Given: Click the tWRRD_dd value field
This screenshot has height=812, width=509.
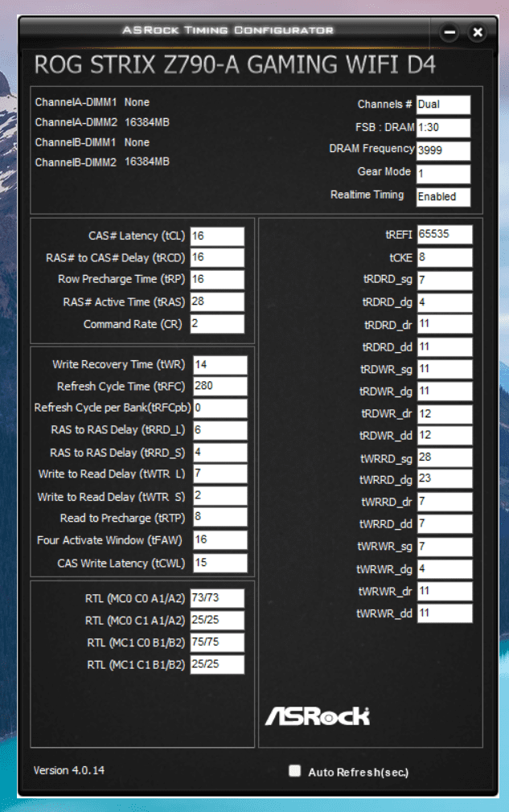Looking at the screenshot, I should click(445, 524).
